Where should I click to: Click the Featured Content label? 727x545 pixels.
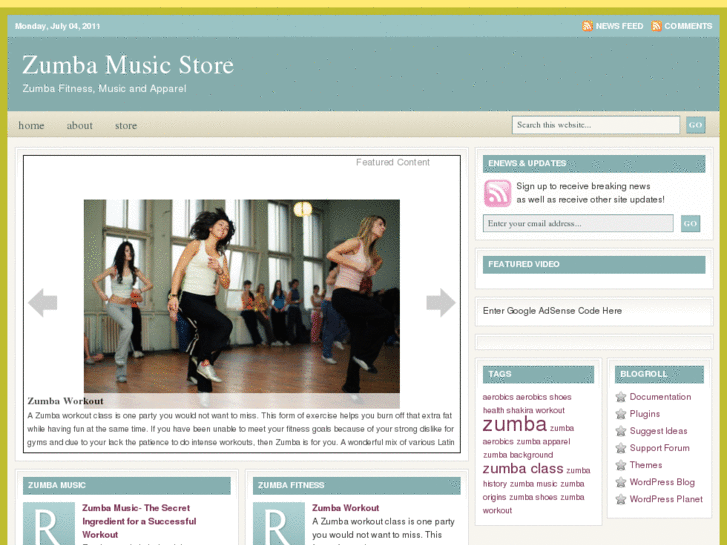(393, 162)
